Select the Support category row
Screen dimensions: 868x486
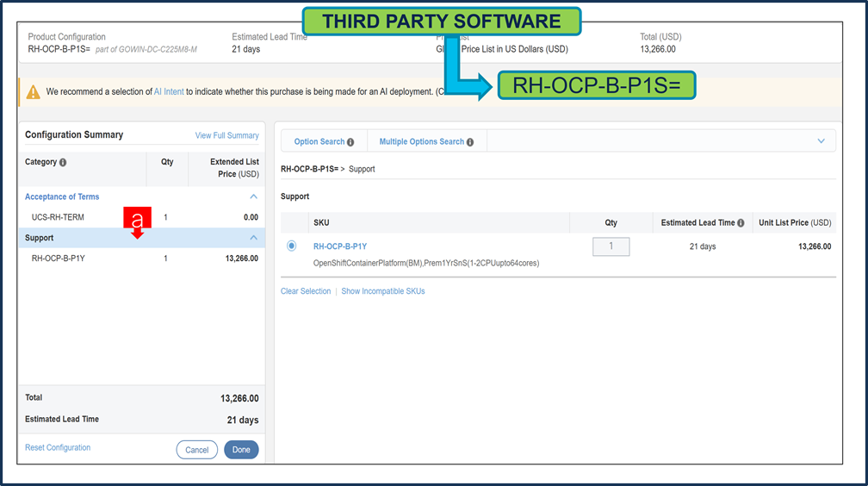click(x=142, y=238)
